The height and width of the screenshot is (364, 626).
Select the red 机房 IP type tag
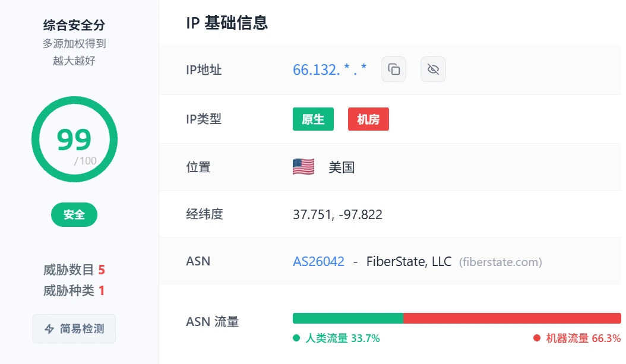[368, 119]
